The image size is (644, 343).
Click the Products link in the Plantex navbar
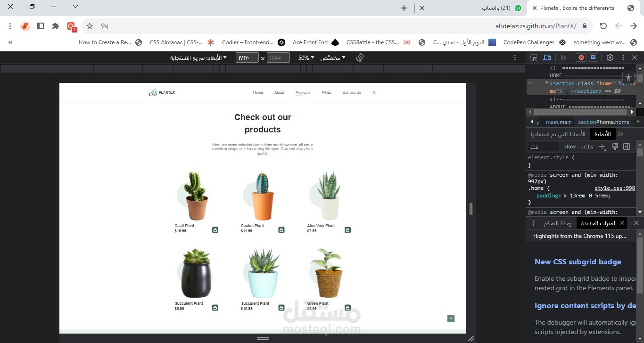(x=303, y=92)
